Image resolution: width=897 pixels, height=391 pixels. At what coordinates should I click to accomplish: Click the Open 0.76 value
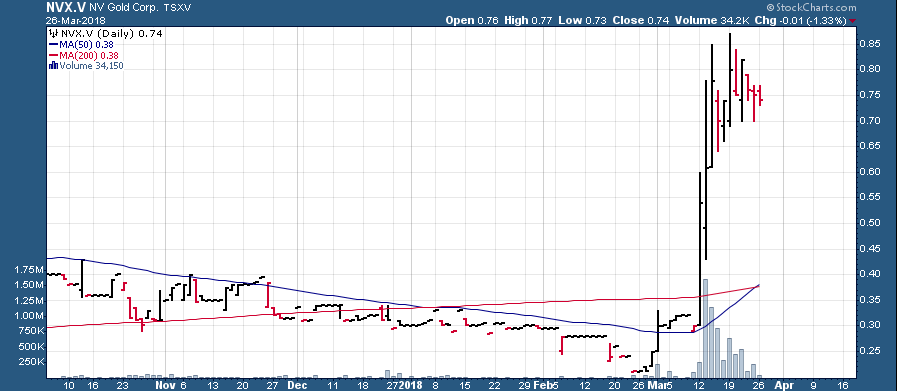(x=473, y=20)
